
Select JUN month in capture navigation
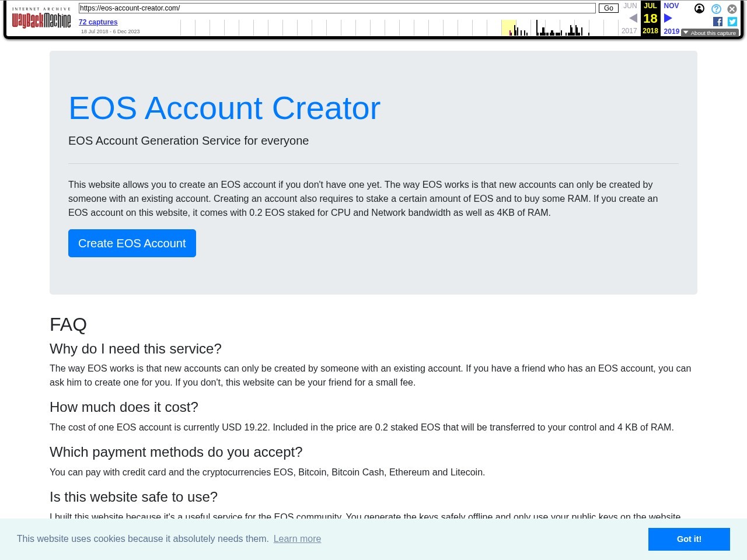[630, 6]
